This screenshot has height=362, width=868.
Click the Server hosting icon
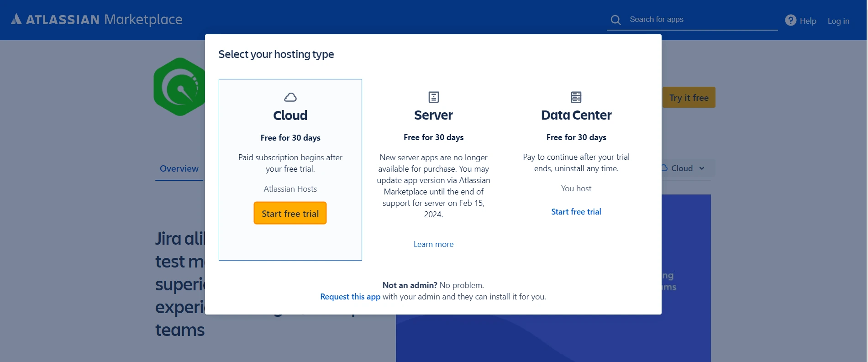[434, 97]
